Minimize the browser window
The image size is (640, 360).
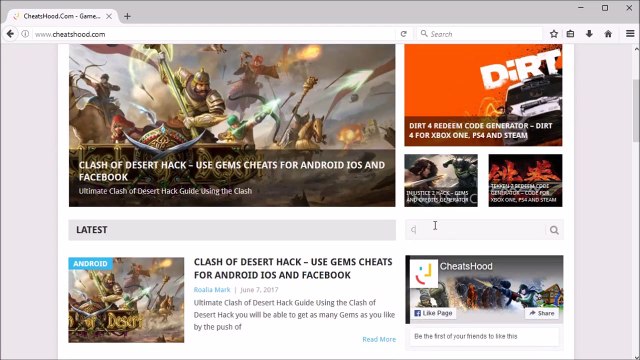pos(580,8)
